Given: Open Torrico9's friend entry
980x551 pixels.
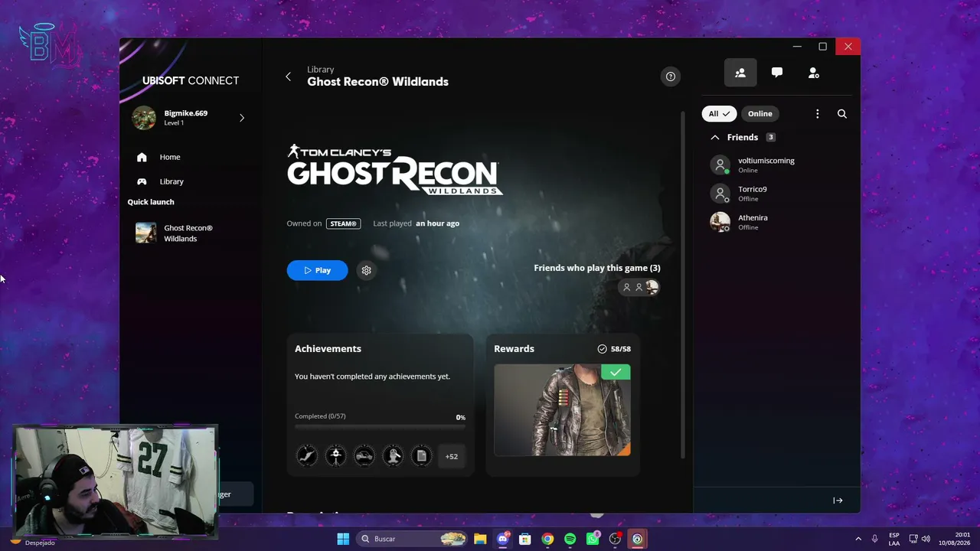Looking at the screenshot, I should point(777,194).
